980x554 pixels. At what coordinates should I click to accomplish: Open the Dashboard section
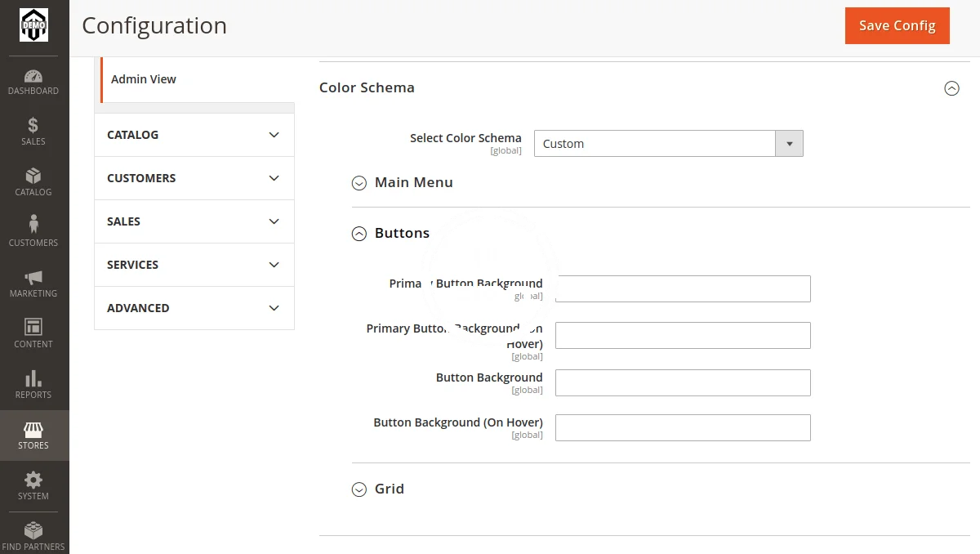(x=33, y=82)
